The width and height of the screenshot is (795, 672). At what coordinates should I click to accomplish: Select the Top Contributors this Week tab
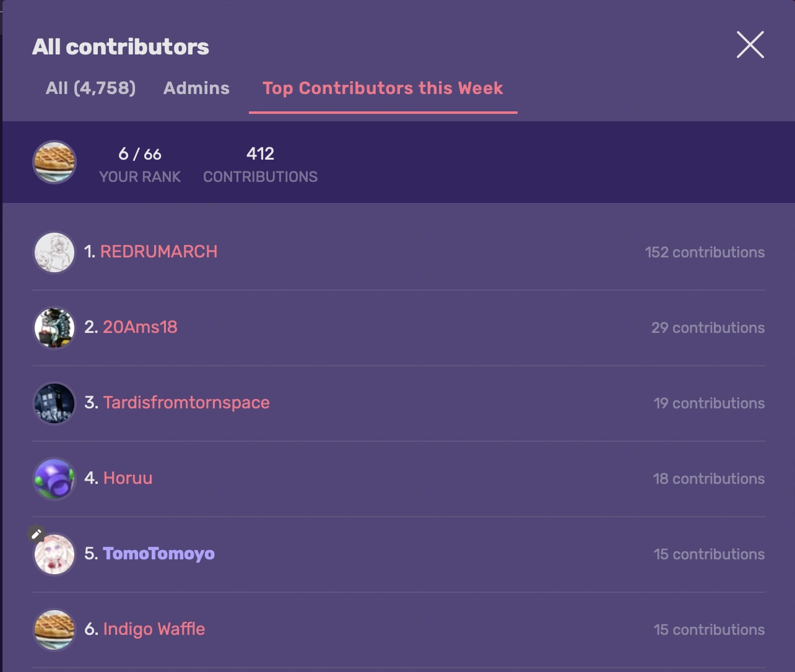[383, 88]
